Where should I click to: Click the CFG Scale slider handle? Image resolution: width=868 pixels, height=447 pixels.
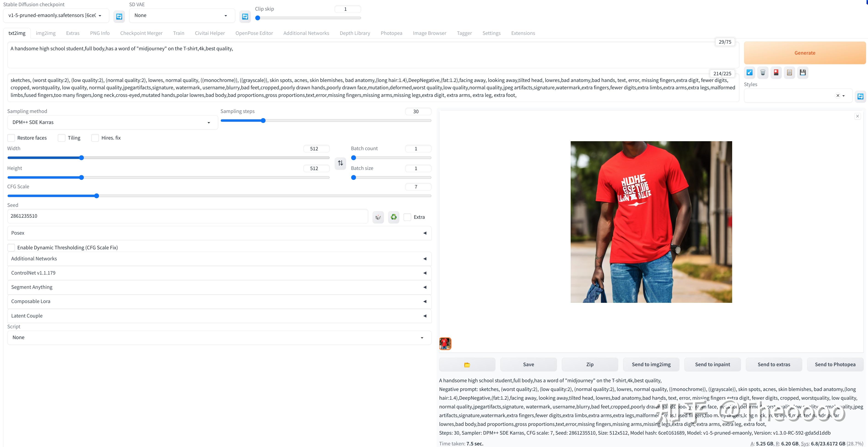point(97,196)
